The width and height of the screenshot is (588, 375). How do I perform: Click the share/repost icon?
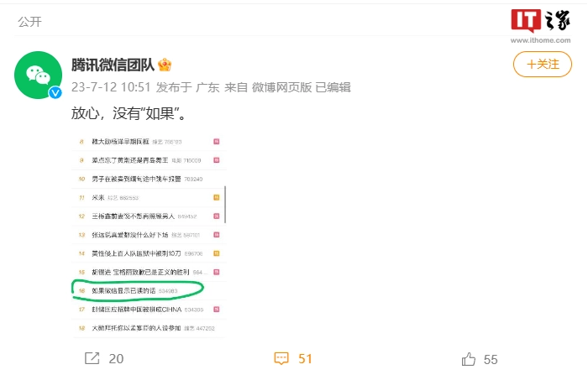click(92, 358)
